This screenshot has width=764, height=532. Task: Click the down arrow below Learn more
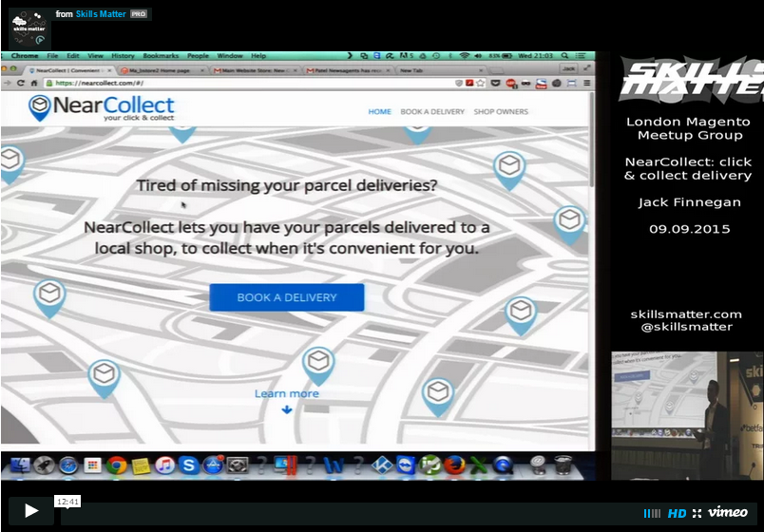287,409
